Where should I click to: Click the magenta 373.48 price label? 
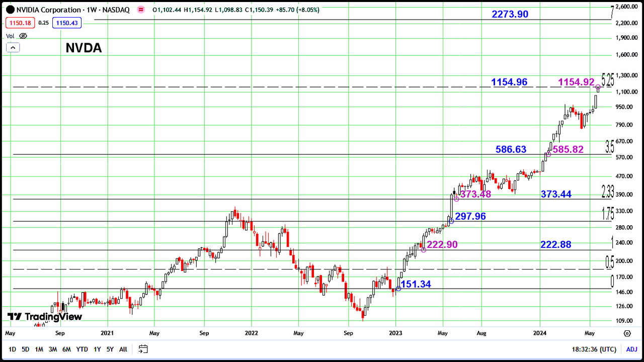[475, 194]
